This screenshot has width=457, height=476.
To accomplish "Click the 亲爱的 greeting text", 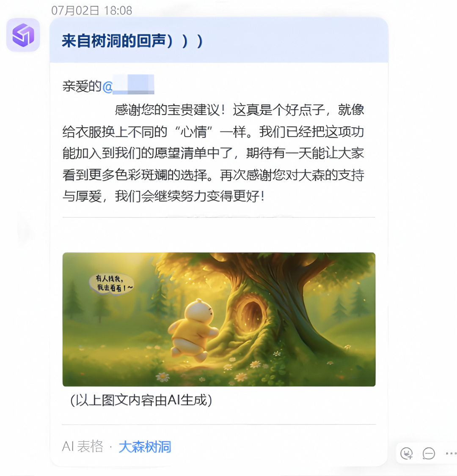I will tap(82, 86).
